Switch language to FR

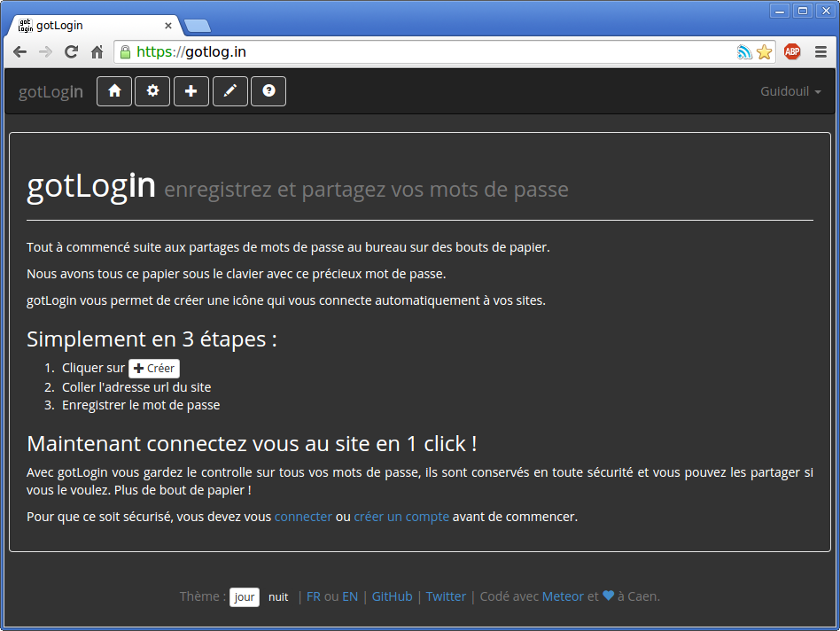tap(314, 596)
